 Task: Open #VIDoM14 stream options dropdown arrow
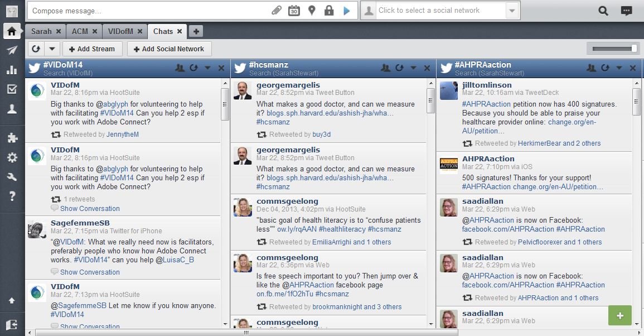coord(208,68)
